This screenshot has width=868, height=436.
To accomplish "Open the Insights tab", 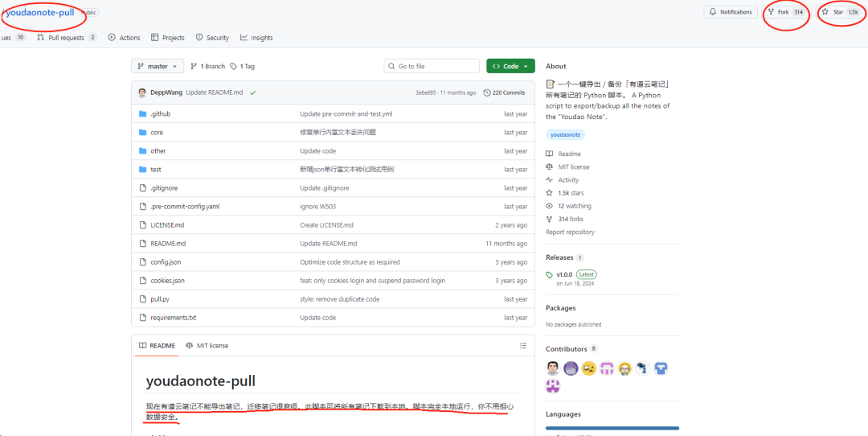I will tap(256, 38).
